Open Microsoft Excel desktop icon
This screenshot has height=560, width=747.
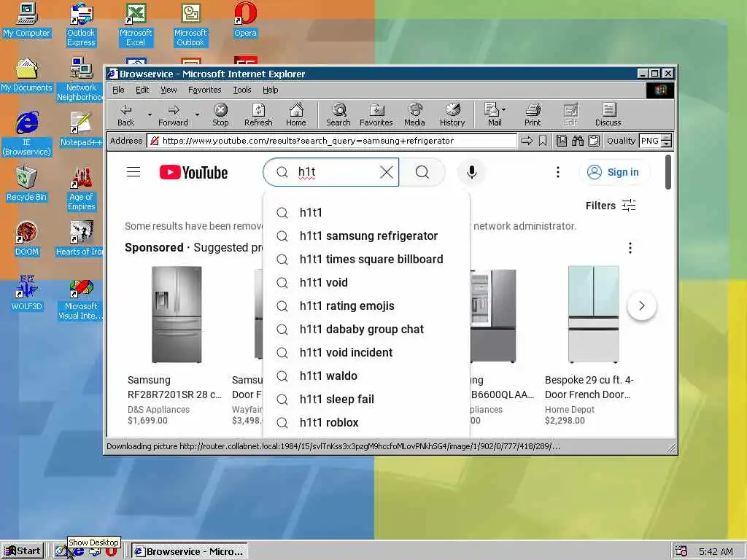click(136, 25)
